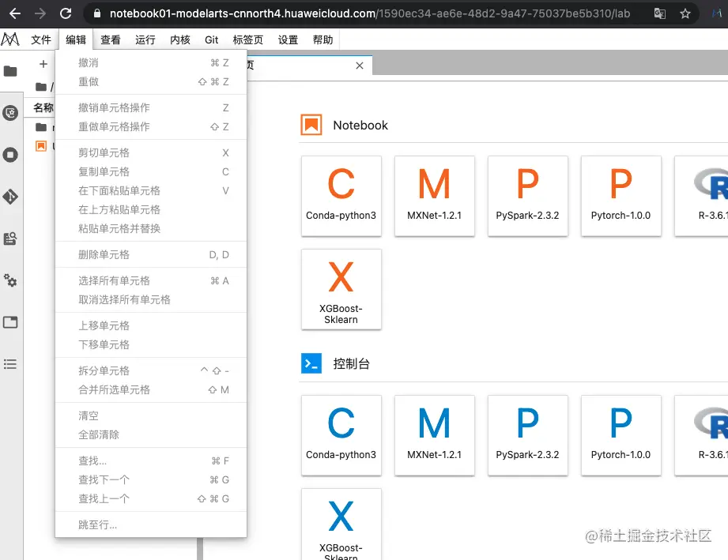Choose 复制单元格 menu entry
Screen dimensions: 728x560
tap(151, 171)
